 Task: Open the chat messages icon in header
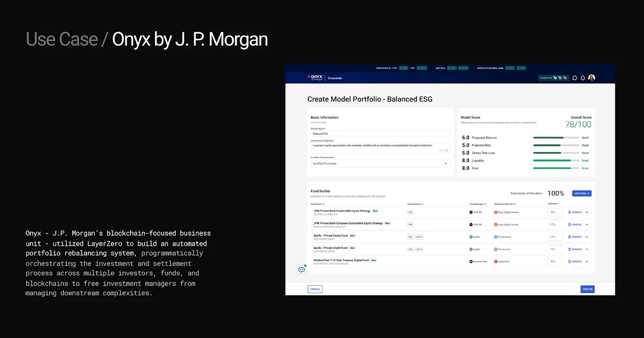click(575, 78)
